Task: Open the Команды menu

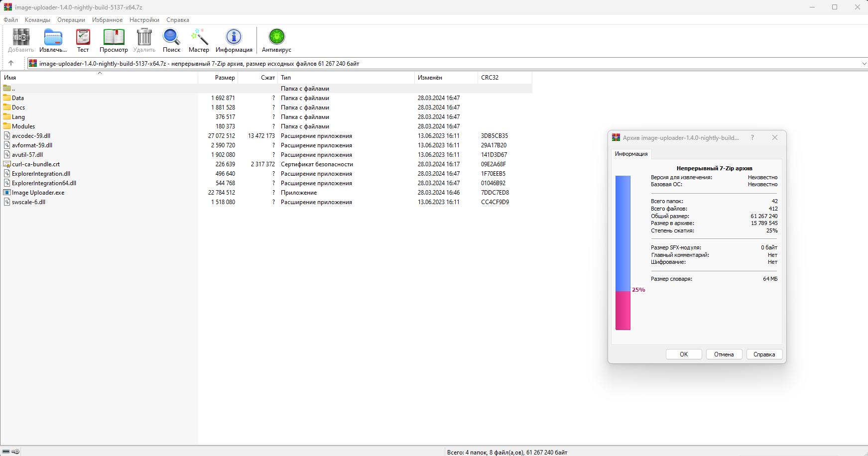Action: tap(37, 20)
